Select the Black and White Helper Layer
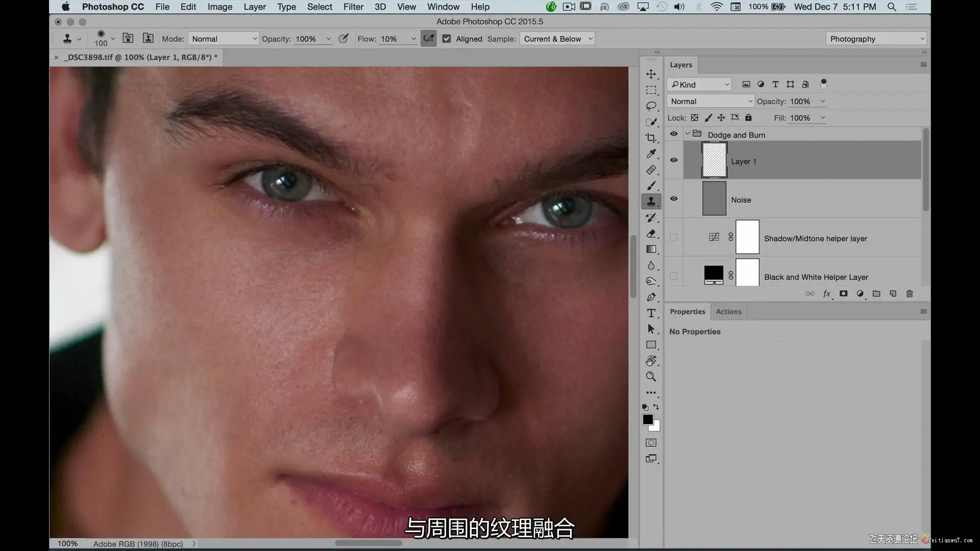 tap(816, 277)
